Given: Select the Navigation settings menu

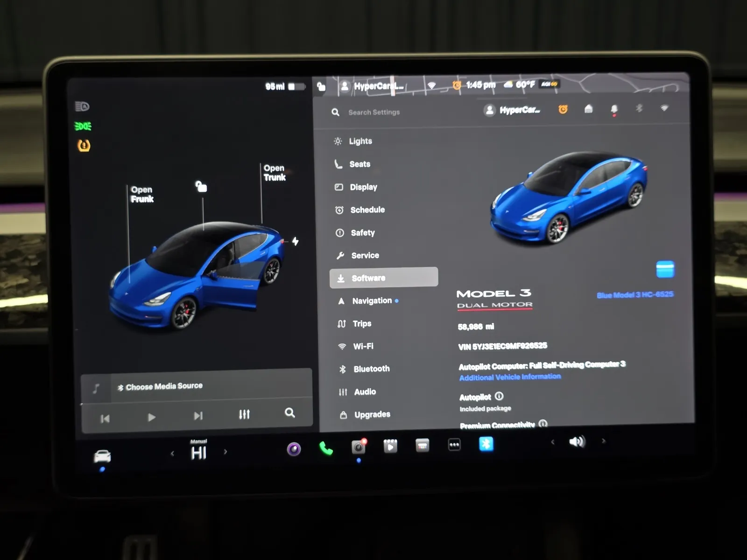Looking at the screenshot, I should (372, 301).
